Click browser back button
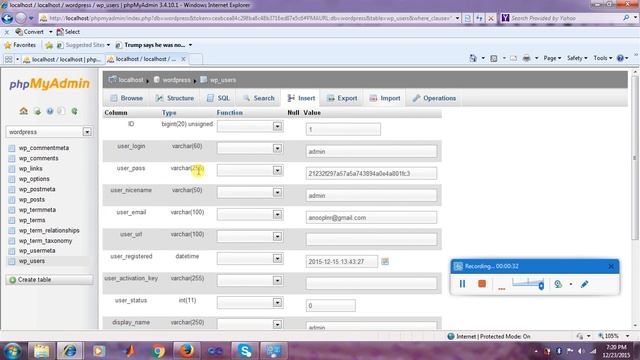The width and height of the screenshot is (640, 360). (8, 18)
